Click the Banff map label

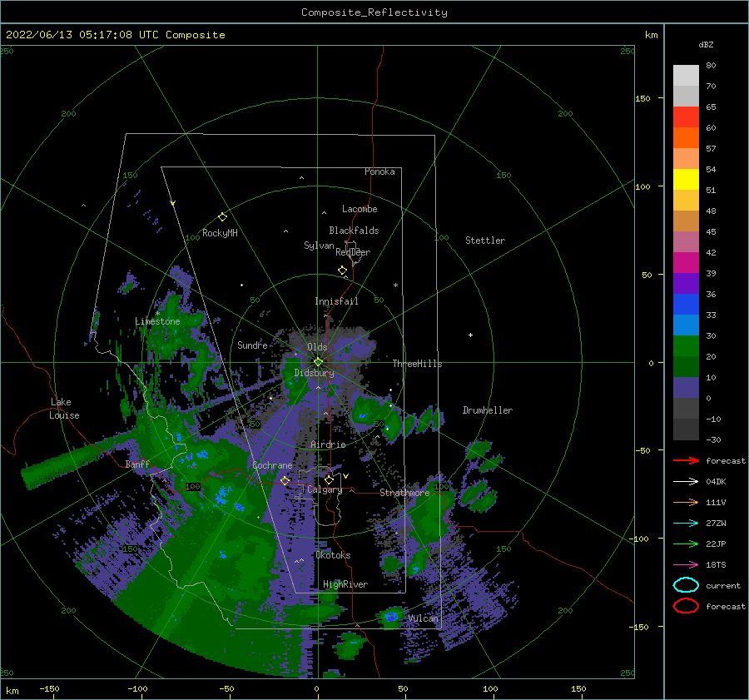click(137, 464)
